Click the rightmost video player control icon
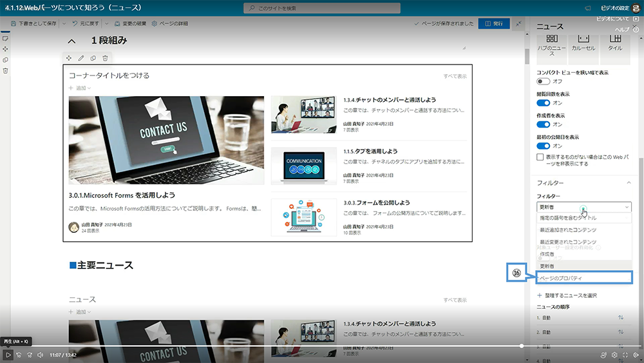This screenshot has width=644, height=363. pyautogui.click(x=636, y=355)
